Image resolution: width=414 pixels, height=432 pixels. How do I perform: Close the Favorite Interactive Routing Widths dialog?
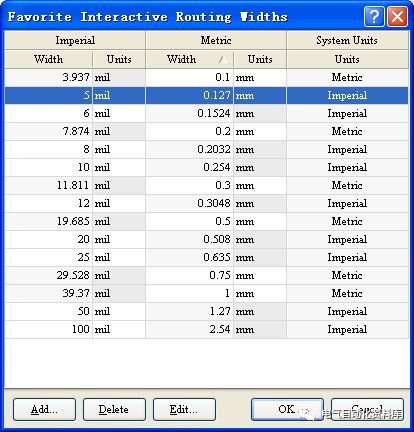coord(397,16)
